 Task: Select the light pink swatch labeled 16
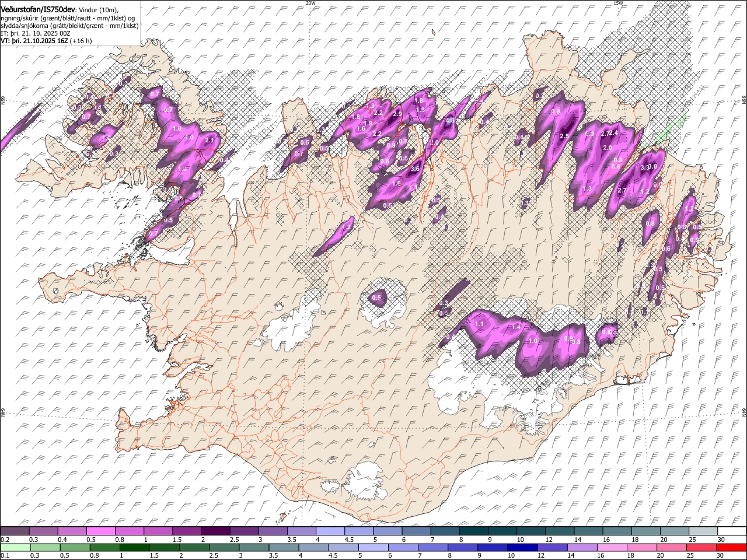click(612, 547)
